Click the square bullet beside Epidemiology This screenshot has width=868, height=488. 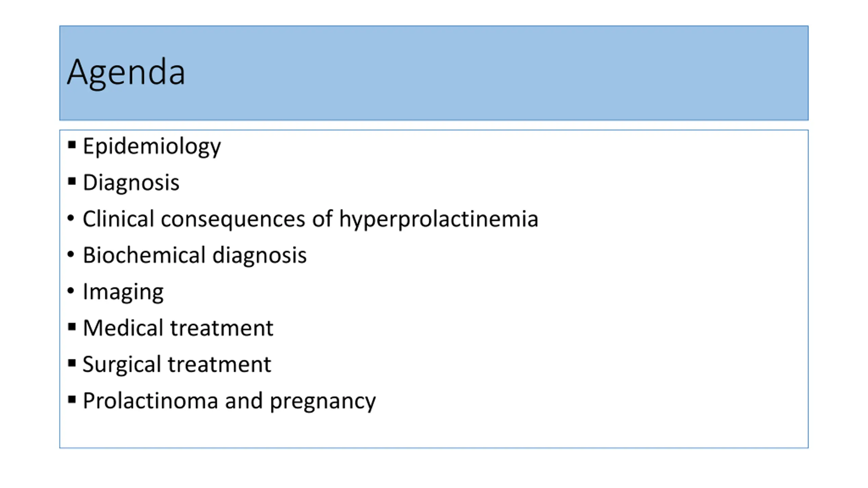click(x=72, y=145)
